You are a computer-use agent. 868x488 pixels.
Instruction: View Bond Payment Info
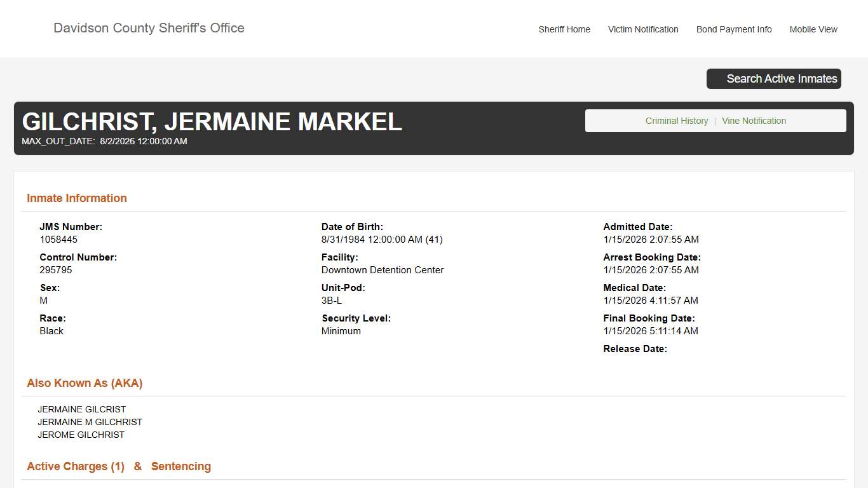[734, 29]
